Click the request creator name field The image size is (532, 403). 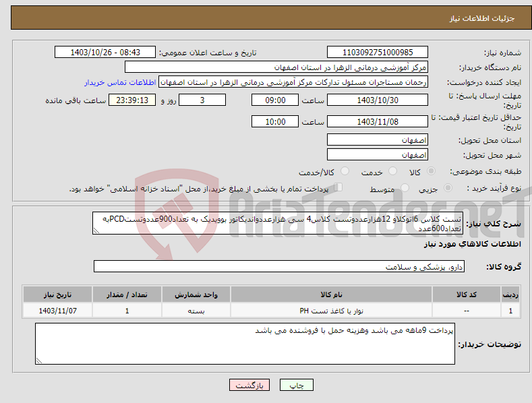point(293,82)
